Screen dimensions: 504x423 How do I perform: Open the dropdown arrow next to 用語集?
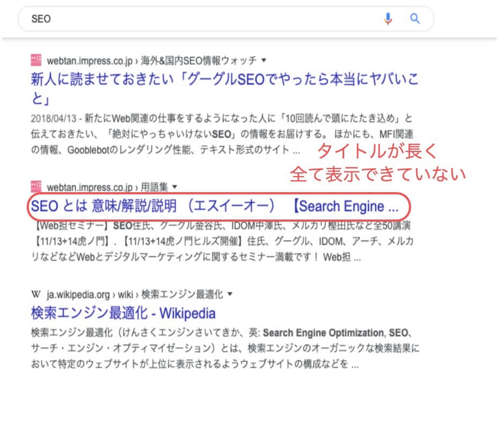175,186
